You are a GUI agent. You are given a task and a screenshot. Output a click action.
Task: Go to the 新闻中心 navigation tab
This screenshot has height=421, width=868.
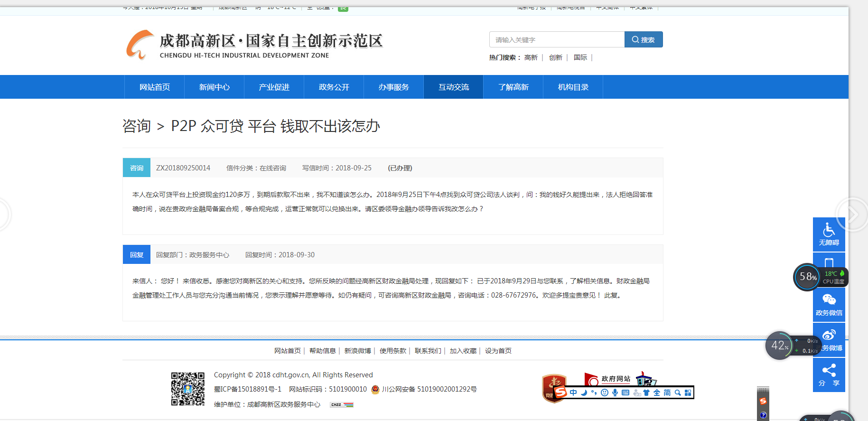[214, 87]
